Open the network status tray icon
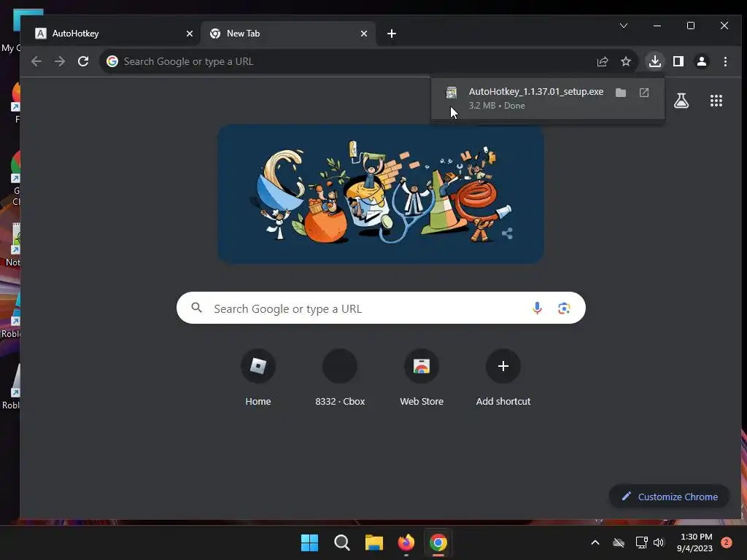 click(641, 542)
